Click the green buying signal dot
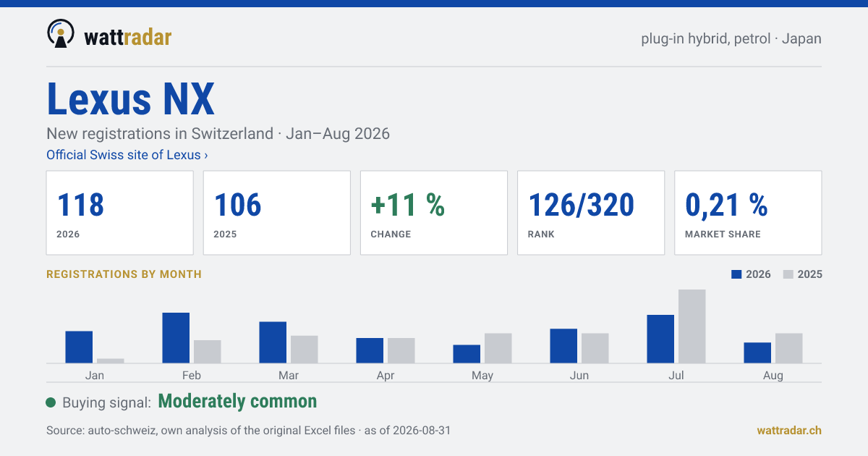868x456 pixels. [51, 402]
